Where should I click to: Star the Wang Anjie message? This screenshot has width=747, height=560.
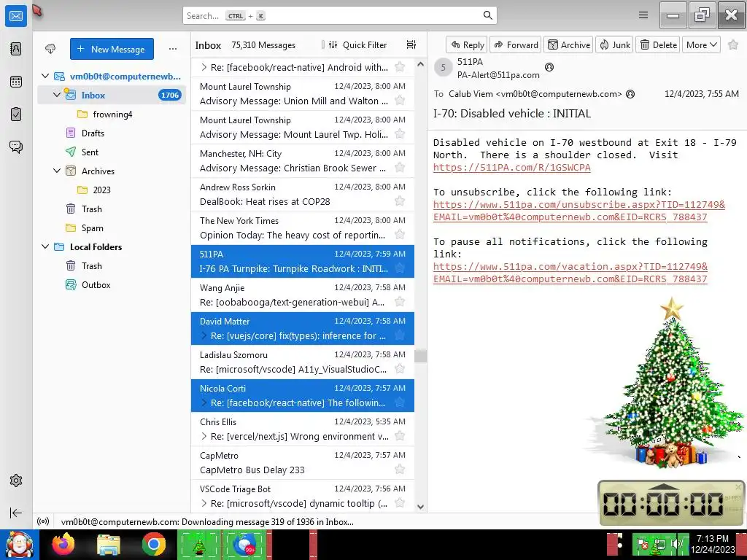(400, 301)
